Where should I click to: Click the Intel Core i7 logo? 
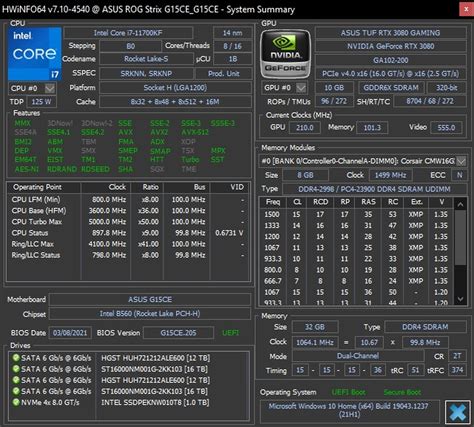[x=35, y=54]
